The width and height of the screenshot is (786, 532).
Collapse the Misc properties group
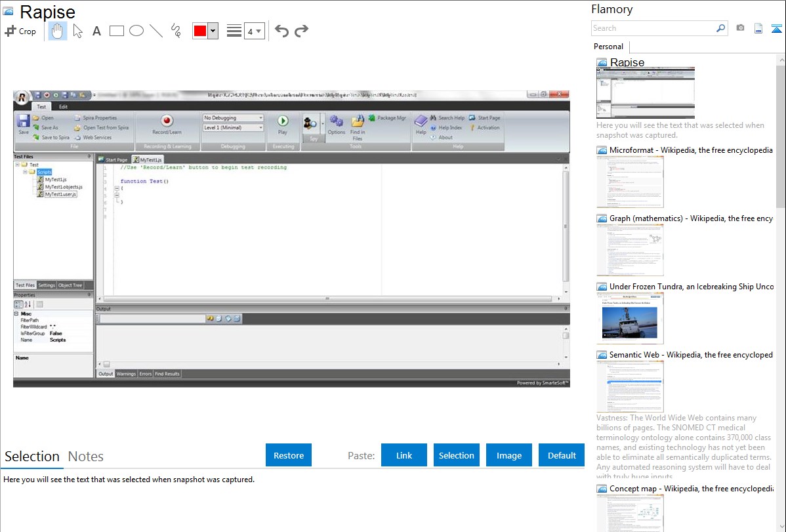point(16,314)
